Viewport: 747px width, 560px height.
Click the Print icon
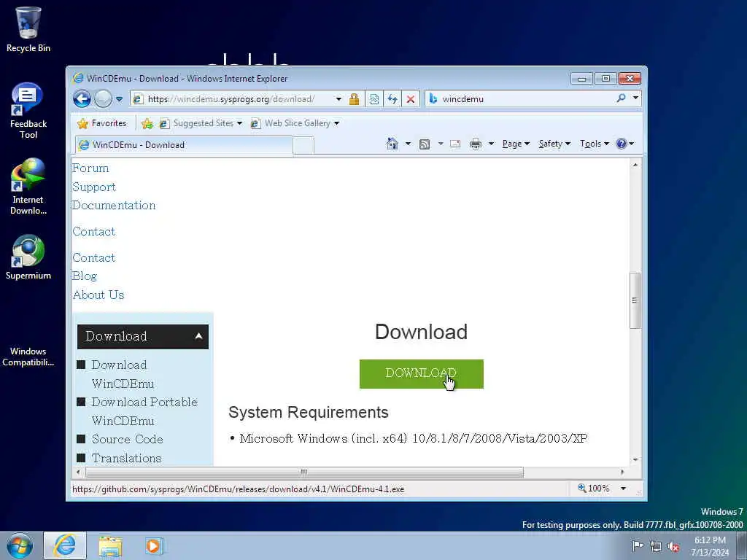(476, 144)
